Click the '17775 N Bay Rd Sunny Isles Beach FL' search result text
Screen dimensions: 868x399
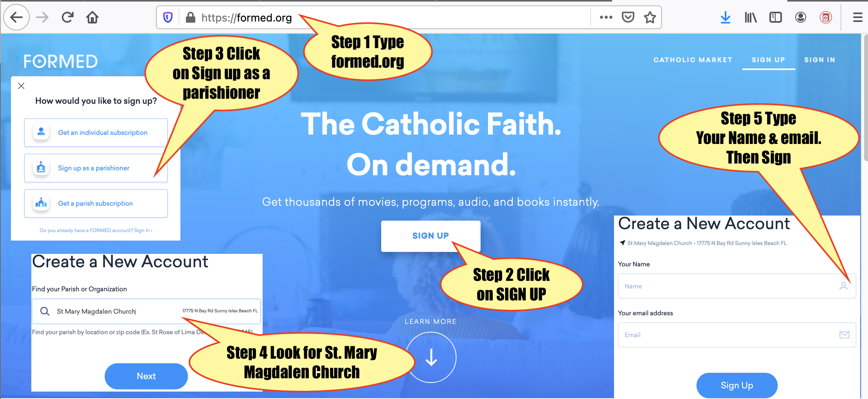pos(220,311)
